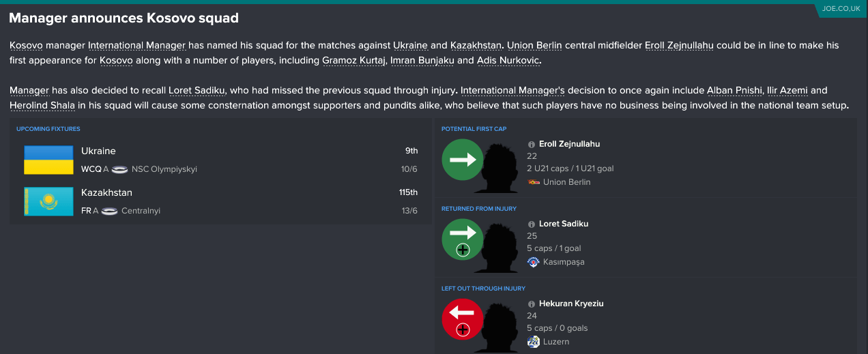Click the Union Berlin club badge icon

534,182
